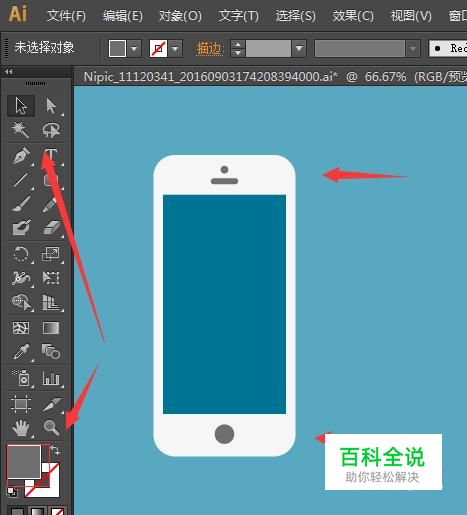Open the 文件(F) menu
This screenshot has height=515, width=467.
[66, 16]
